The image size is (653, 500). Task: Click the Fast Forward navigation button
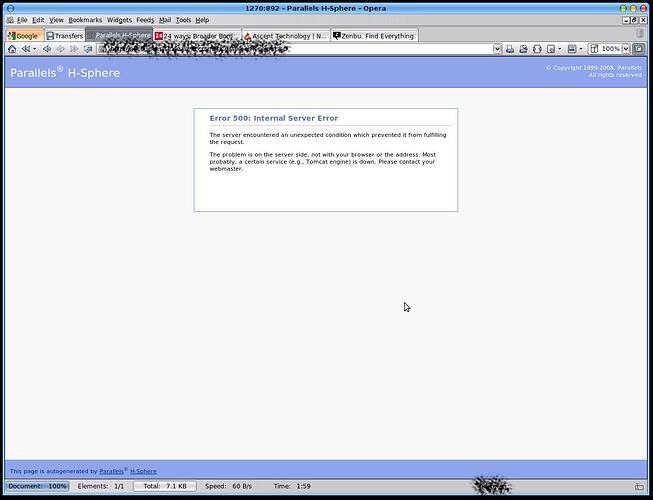click(x=74, y=49)
